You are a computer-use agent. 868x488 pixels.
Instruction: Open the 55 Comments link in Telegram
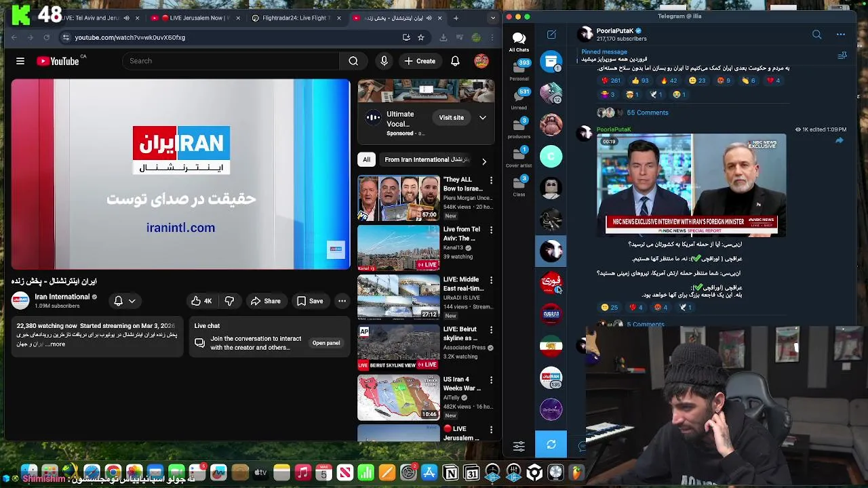click(x=647, y=113)
